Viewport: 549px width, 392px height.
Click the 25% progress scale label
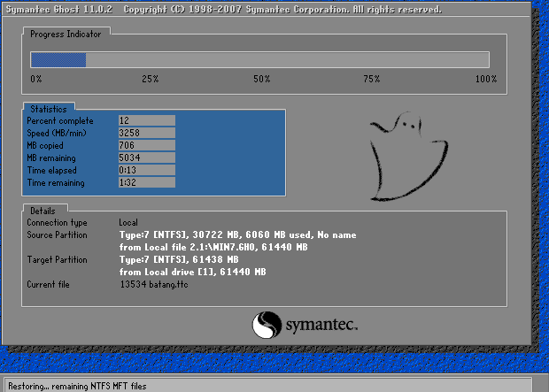pyautogui.click(x=151, y=79)
